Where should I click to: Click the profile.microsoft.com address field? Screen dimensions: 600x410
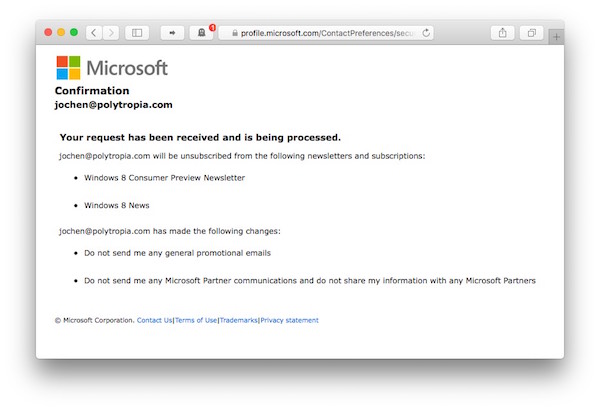point(326,33)
